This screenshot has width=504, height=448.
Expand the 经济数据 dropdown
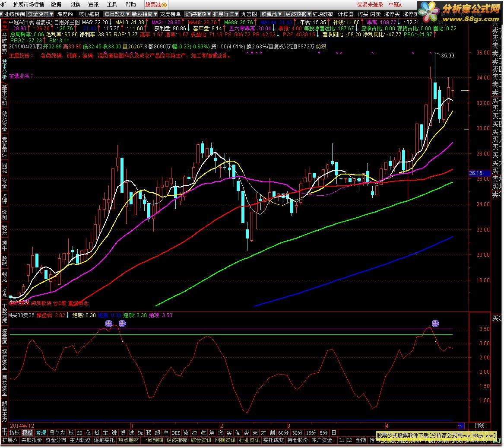click(298, 14)
